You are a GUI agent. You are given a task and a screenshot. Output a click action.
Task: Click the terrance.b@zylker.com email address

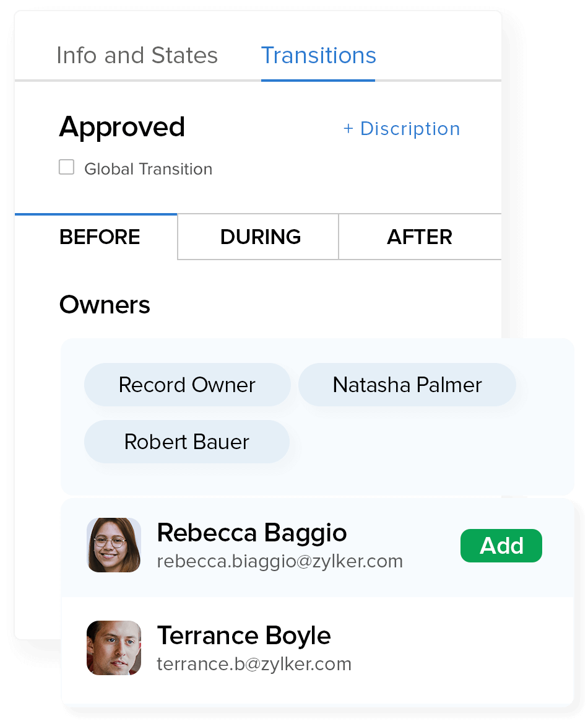[254, 664]
